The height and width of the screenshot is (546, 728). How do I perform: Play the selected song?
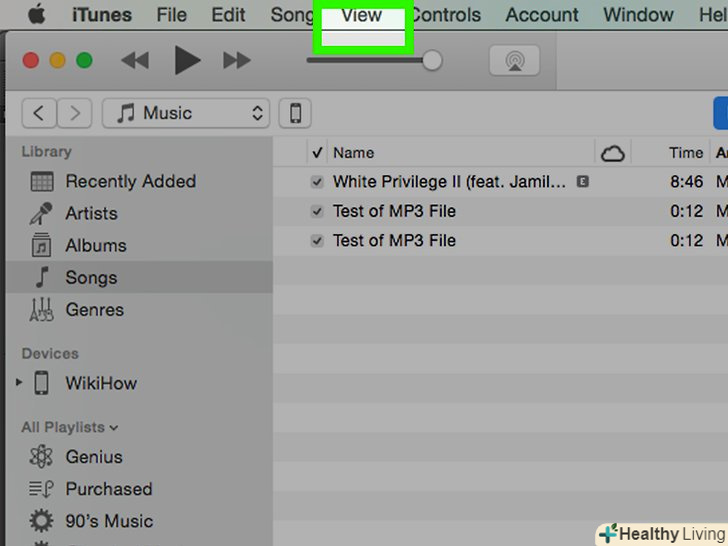187,60
